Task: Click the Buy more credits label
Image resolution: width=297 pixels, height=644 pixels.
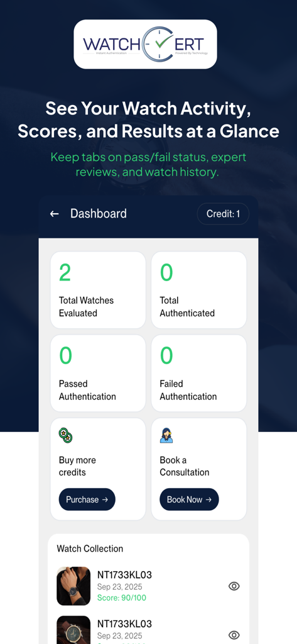Action: click(77, 466)
